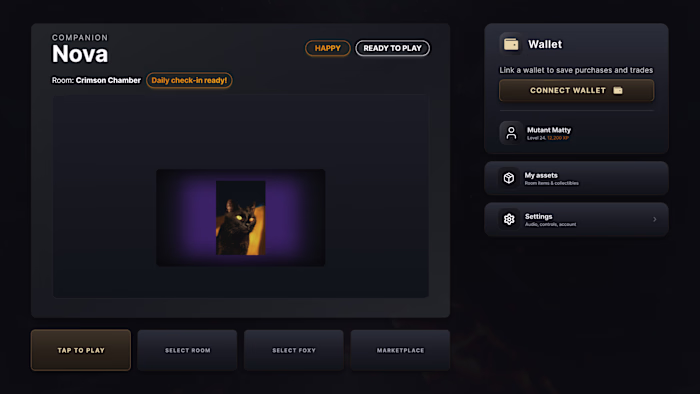Open the Select Foxy menu button
This screenshot has width=700, height=394.
(x=294, y=350)
